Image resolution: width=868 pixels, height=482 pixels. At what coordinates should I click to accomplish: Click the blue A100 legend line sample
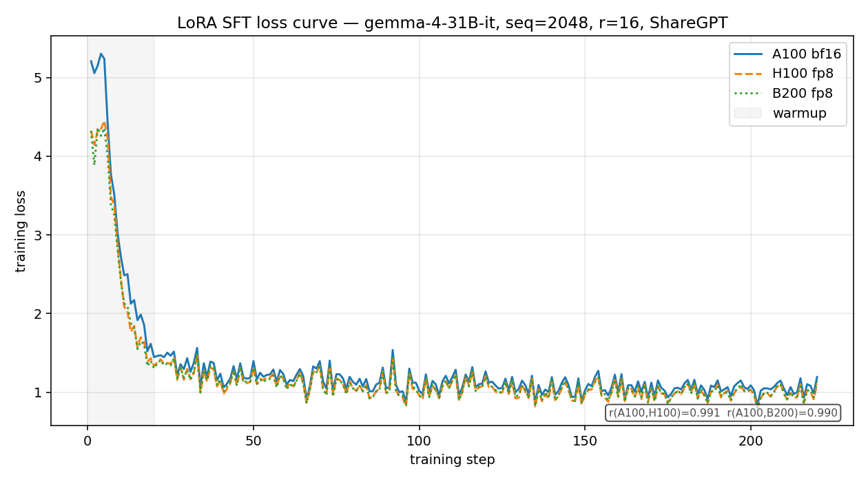point(747,54)
